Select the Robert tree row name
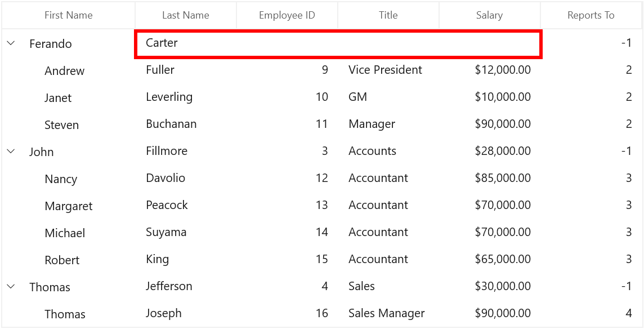Image resolution: width=644 pixels, height=329 pixels. pos(62,260)
